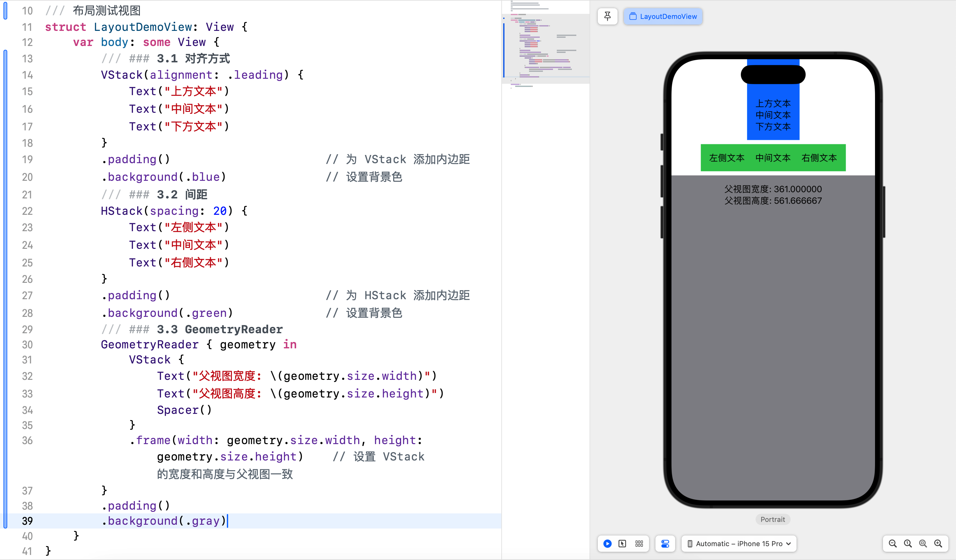Click .frame modifier on line 36
The height and width of the screenshot is (560, 956).
click(x=150, y=440)
